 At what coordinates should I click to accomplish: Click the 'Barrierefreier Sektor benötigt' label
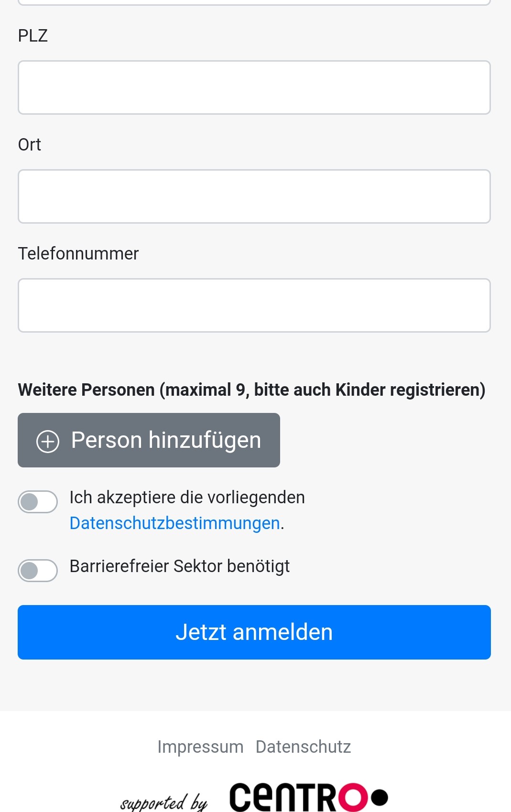(180, 566)
